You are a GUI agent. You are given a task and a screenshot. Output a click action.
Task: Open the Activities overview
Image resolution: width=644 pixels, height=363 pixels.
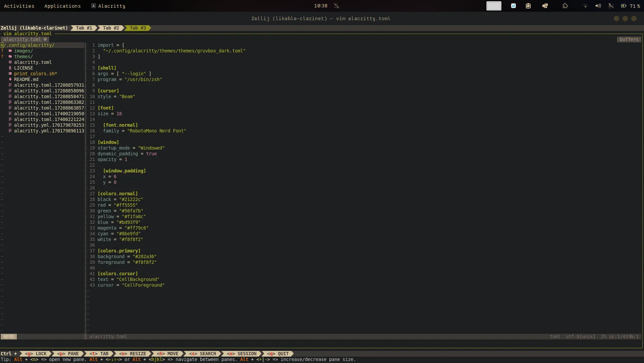(x=19, y=6)
